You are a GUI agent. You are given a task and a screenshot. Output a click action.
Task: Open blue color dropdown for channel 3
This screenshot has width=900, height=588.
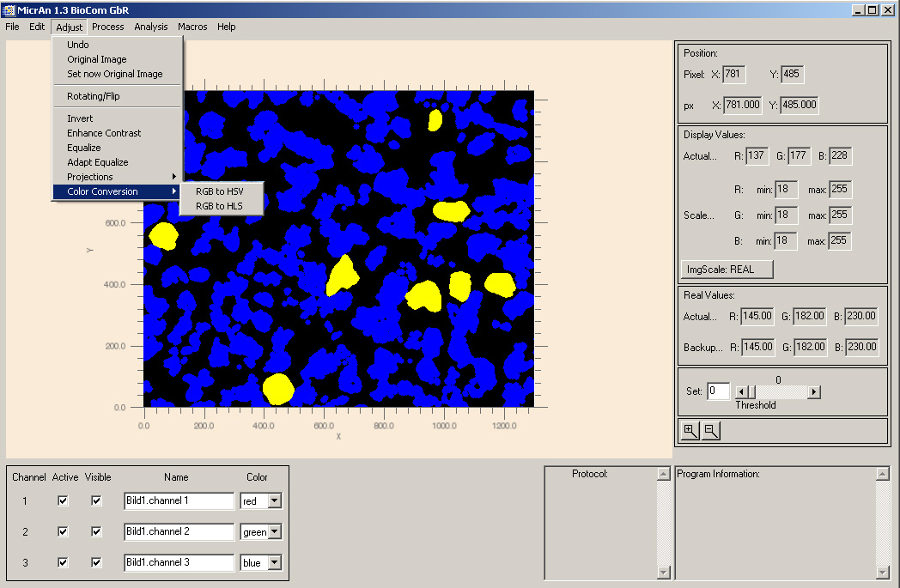[274, 563]
